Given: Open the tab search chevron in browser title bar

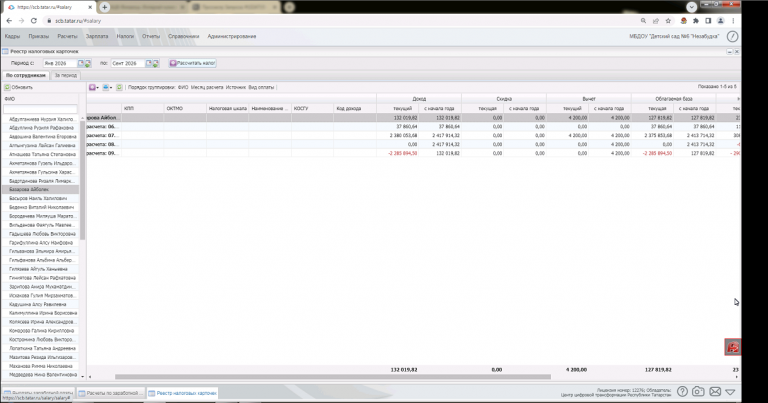Looking at the screenshot, I should pyautogui.click(x=692, y=7).
